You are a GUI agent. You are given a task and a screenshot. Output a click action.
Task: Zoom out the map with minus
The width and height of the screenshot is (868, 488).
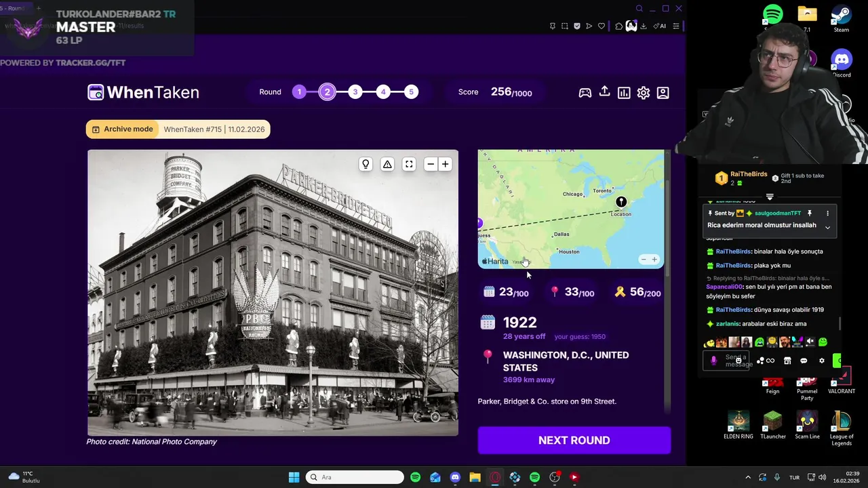pyautogui.click(x=644, y=260)
